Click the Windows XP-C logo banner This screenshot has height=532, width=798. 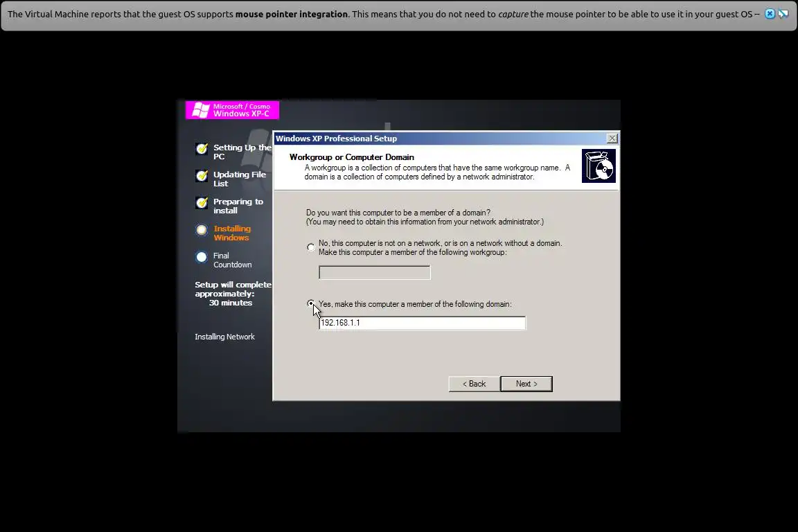232,110
